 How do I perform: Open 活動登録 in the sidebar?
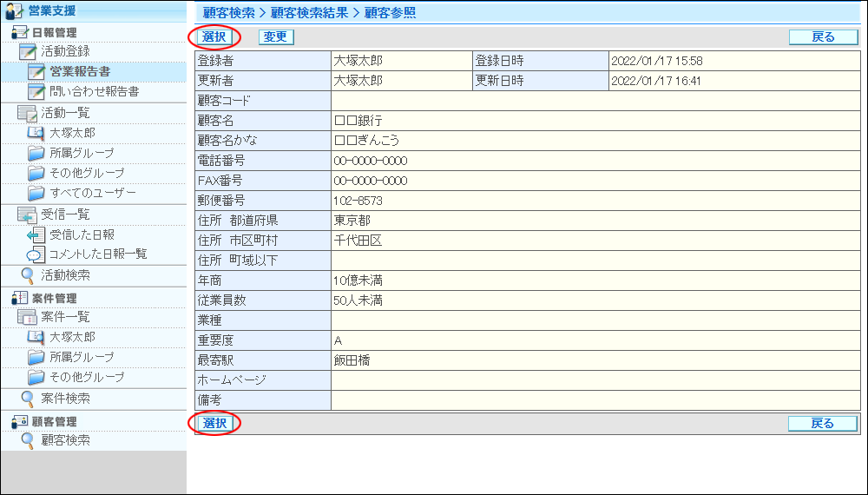tap(65, 52)
